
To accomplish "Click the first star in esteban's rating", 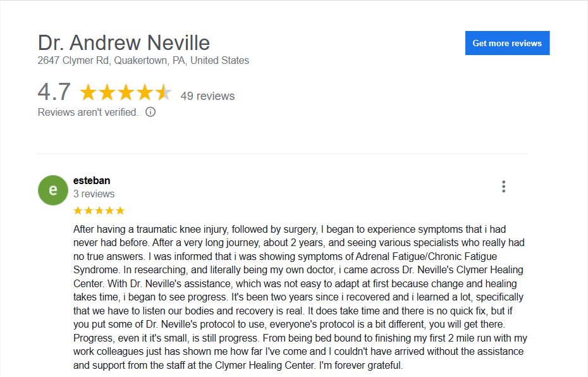I will coord(78,211).
